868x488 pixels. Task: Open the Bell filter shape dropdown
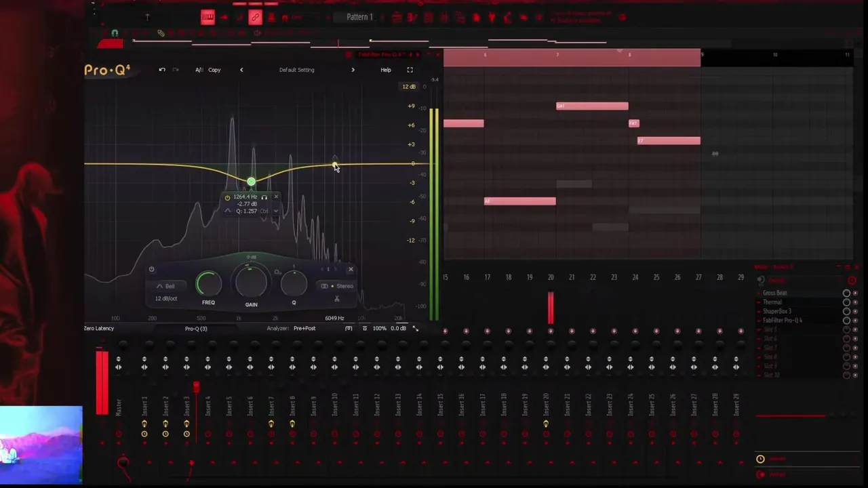(165, 286)
